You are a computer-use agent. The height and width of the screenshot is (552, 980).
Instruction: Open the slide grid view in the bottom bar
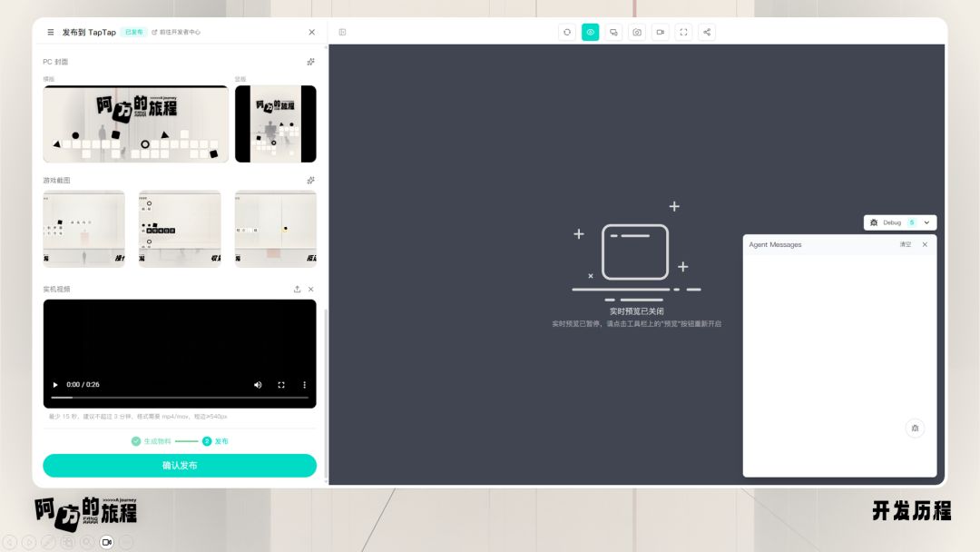[x=67, y=542]
